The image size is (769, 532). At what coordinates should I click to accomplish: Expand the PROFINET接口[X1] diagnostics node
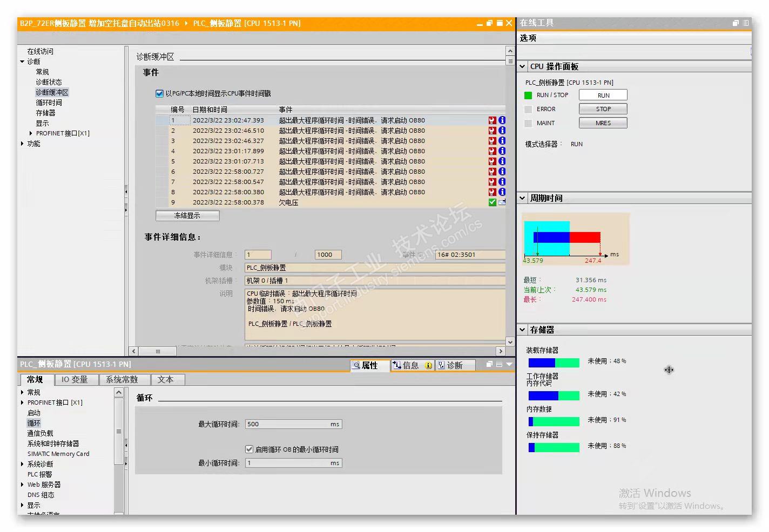(31, 133)
